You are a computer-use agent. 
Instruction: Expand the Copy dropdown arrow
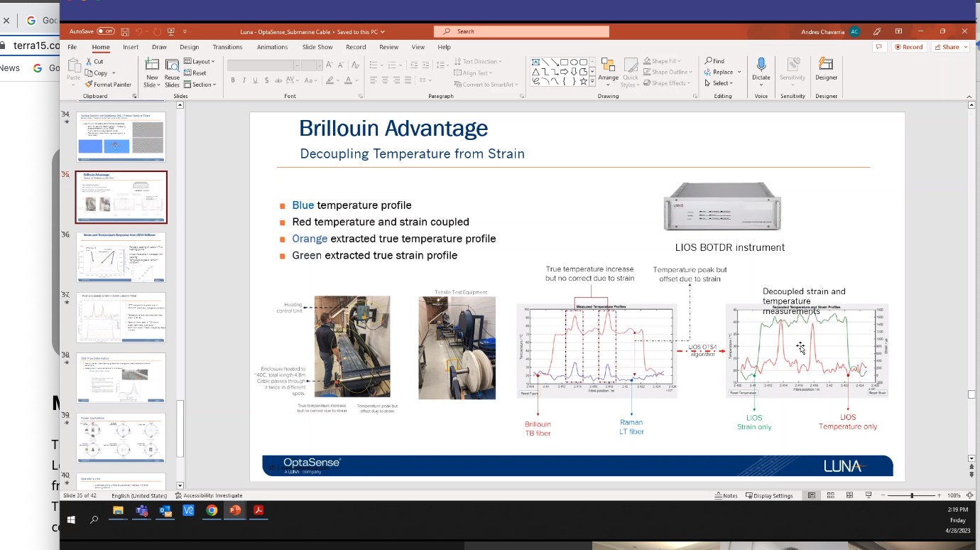[114, 73]
